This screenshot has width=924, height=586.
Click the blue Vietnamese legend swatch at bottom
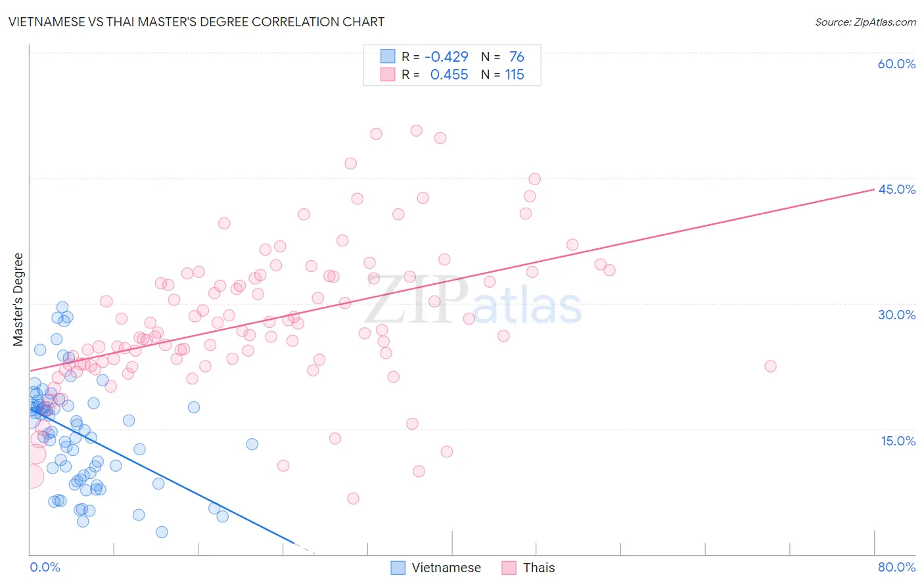tap(398, 568)
